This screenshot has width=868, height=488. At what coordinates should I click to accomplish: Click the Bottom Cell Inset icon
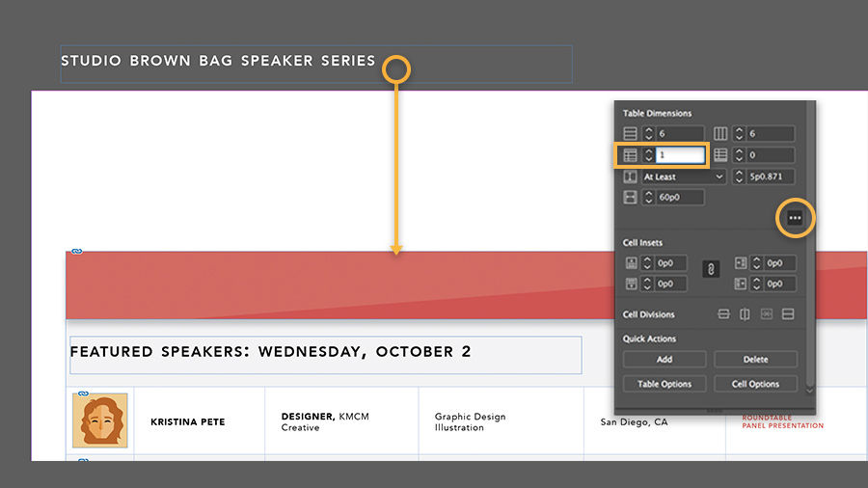click(x=631, y=284)
